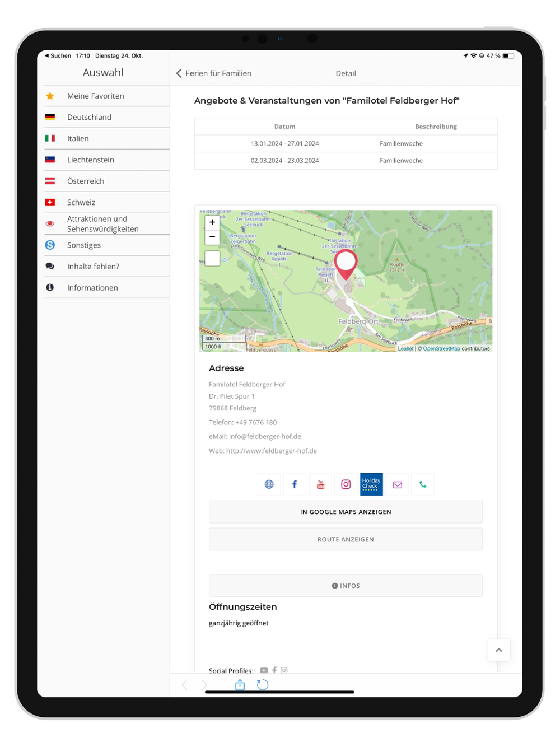Click the Öffnungszeiten heading
This screenshot has height=747, width=560.
[242, 607]
